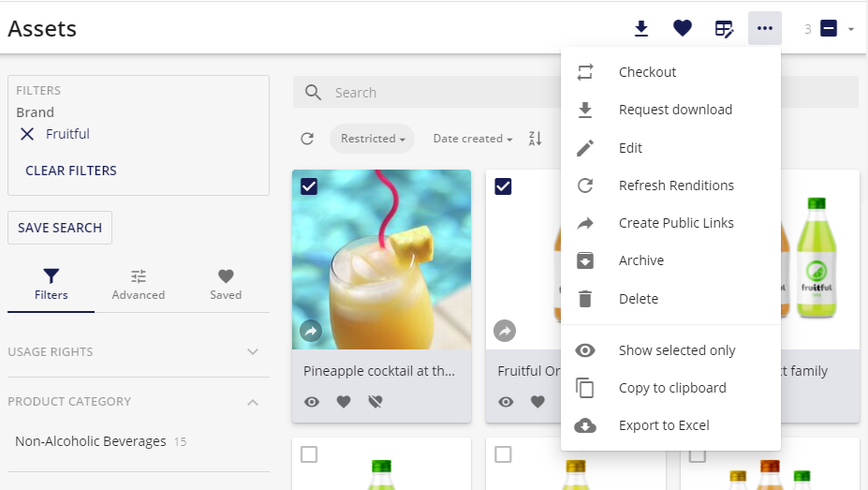Click the trash can Delete icon

585,299
